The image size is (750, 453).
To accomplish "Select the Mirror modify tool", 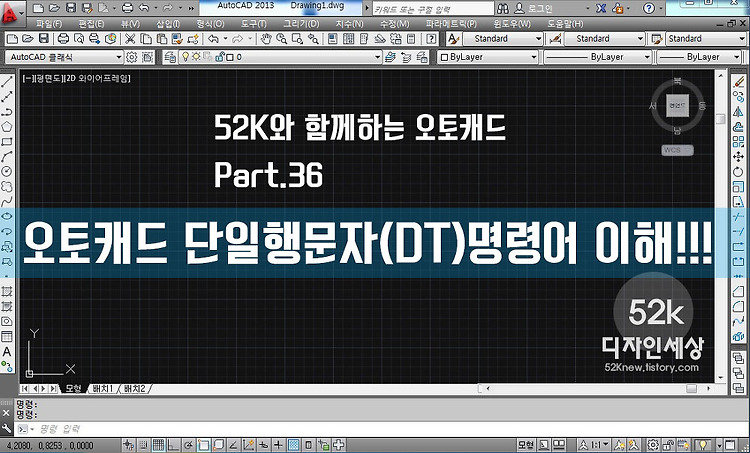I will pos(739,111).
